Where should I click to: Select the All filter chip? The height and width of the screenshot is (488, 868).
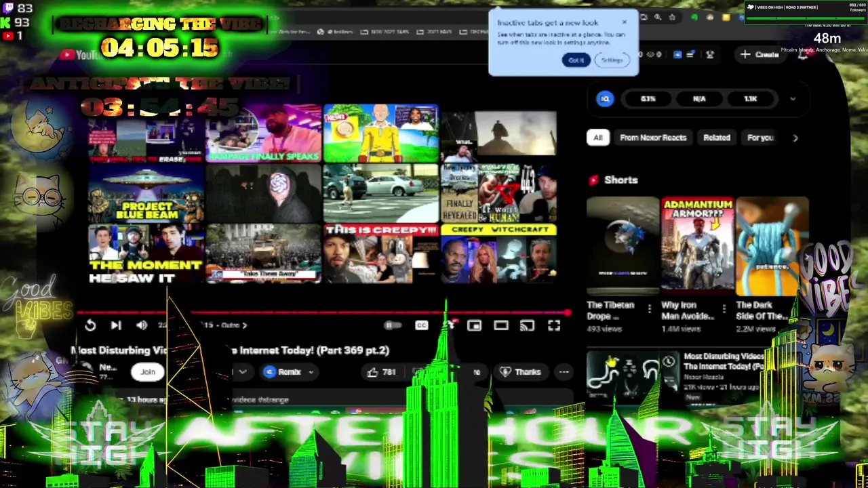pos(597,138)
